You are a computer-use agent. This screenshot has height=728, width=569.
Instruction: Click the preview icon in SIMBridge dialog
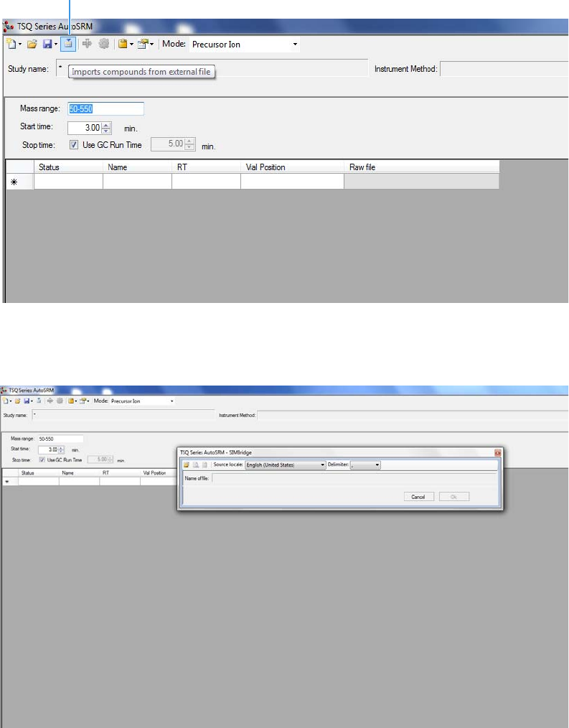[x=196, y=465]
